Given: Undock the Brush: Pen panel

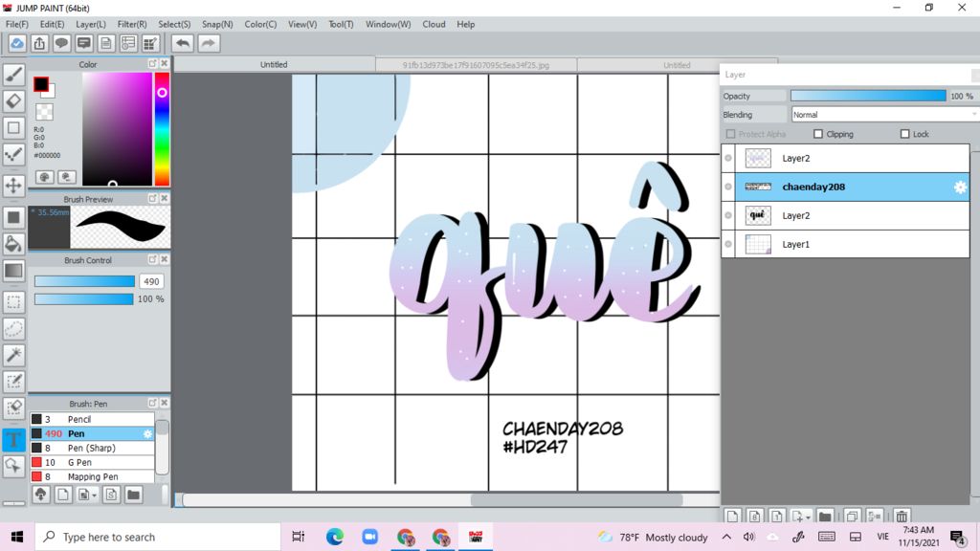Looking at the screenshot, I should (x=152, y=403).
